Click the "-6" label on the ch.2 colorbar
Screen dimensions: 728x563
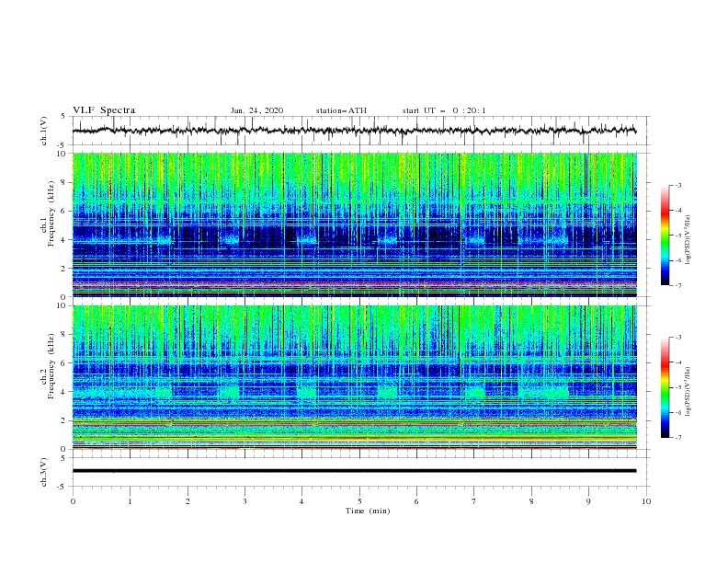tap(678, 412)
